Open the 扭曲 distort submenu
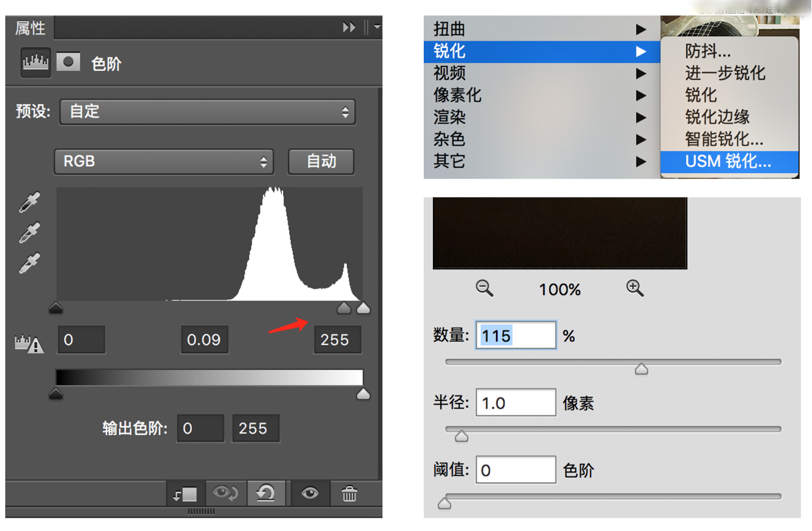 [542, 29]
